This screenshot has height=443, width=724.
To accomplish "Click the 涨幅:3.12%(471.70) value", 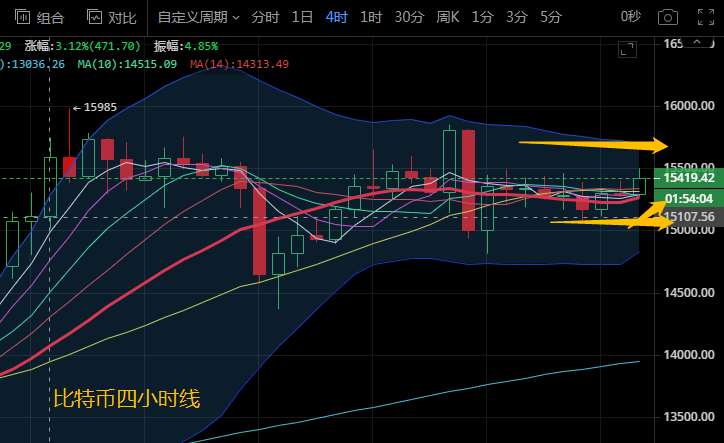I will point(83,46).
